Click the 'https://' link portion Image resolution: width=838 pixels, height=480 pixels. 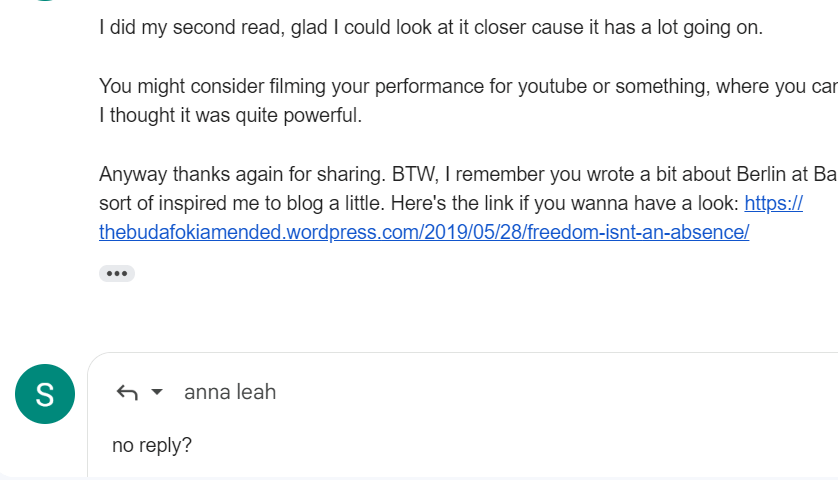(x=774, y=204)
